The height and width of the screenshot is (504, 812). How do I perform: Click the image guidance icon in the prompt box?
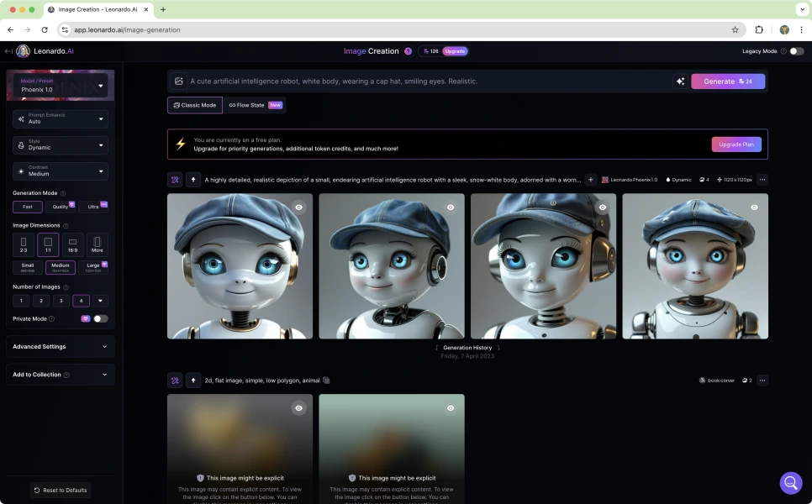pos(179,81)
